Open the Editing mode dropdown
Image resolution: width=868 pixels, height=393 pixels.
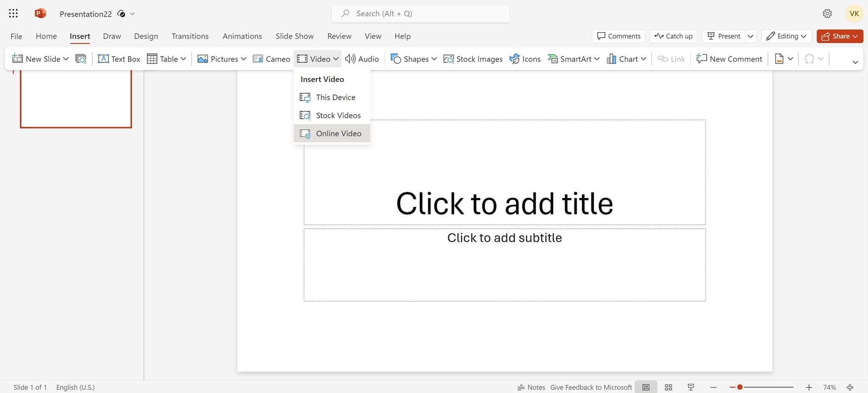click(x=787, y=36)
